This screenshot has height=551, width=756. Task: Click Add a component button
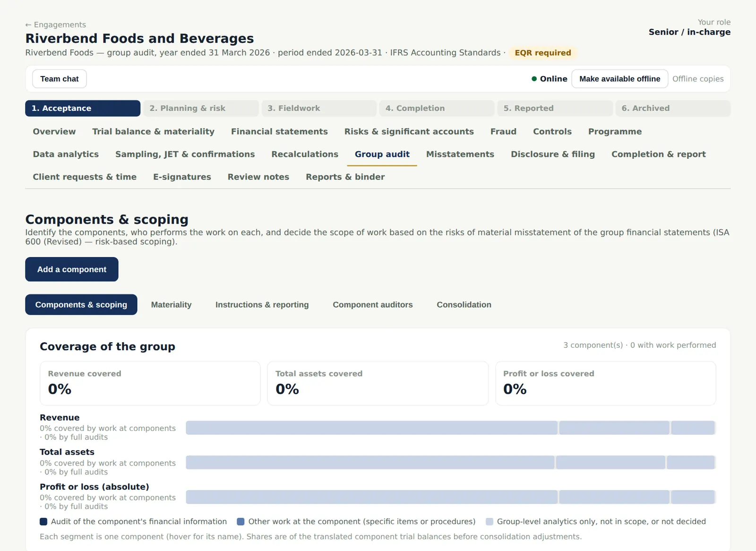pos(72,269)
